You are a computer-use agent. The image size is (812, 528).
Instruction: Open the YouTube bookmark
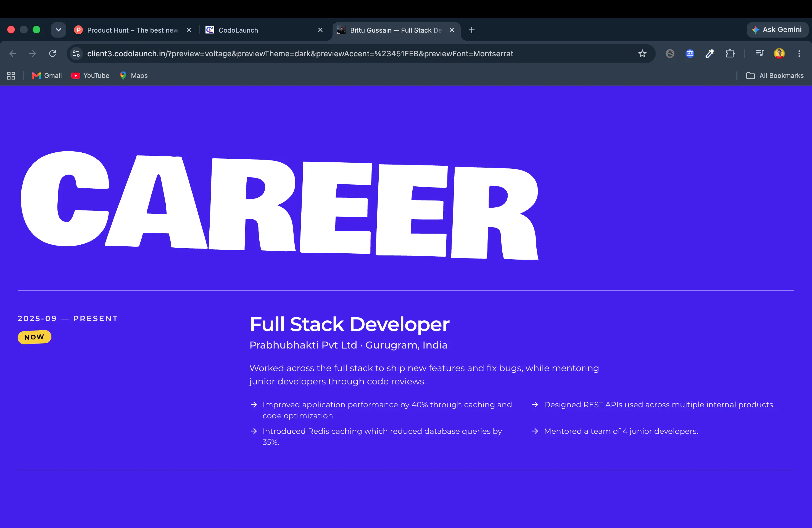pos(90,76)
